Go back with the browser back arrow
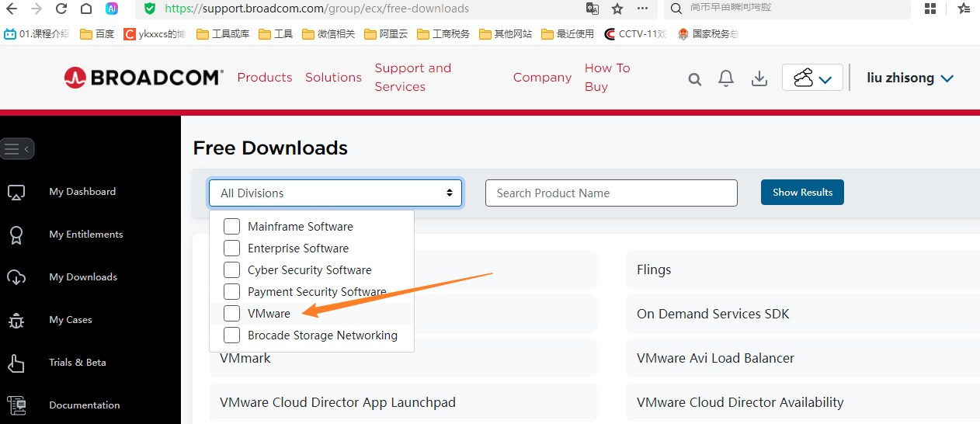 pos(12,9)
